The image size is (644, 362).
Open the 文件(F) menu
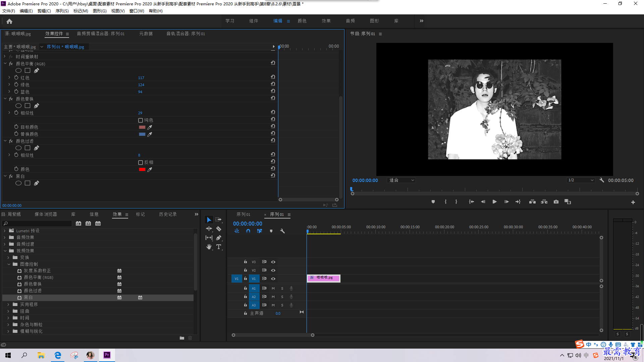(9, 11)
